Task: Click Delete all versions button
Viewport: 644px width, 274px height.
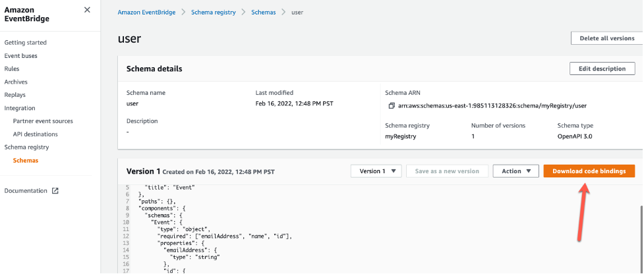Action: [x=607, y=38]
